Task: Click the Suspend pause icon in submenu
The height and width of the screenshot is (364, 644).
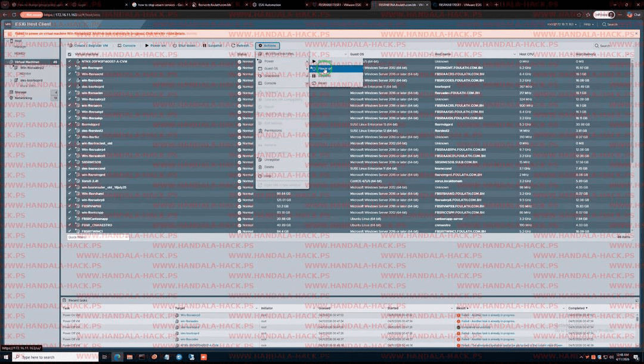Action: coord(314,76)
